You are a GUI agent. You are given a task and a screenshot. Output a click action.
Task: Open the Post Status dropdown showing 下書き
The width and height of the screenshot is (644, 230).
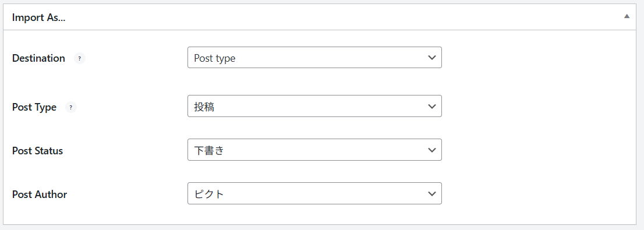coord(314,150)
